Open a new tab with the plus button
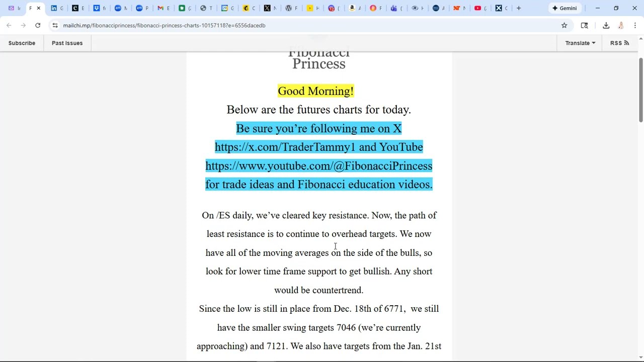This screenshot has height=362, width=644. (x=519, y=8)
